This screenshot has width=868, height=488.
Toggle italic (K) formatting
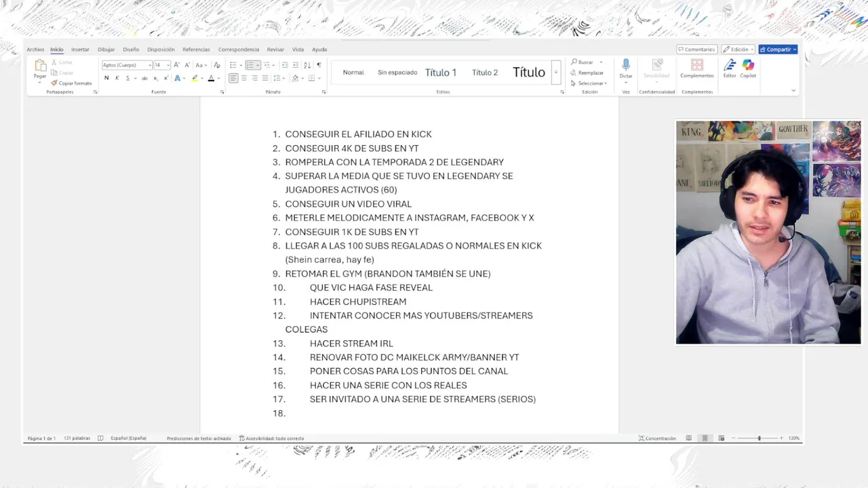[117, 78]
